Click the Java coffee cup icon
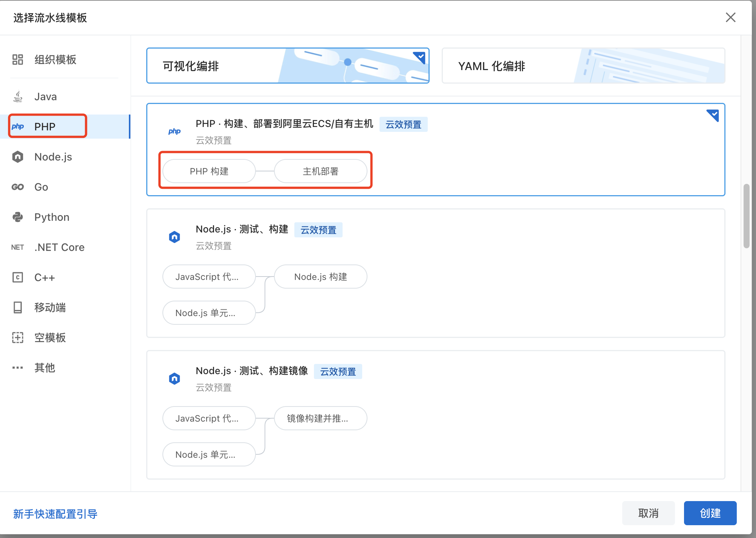756x538 pixels. pos(18,96)
